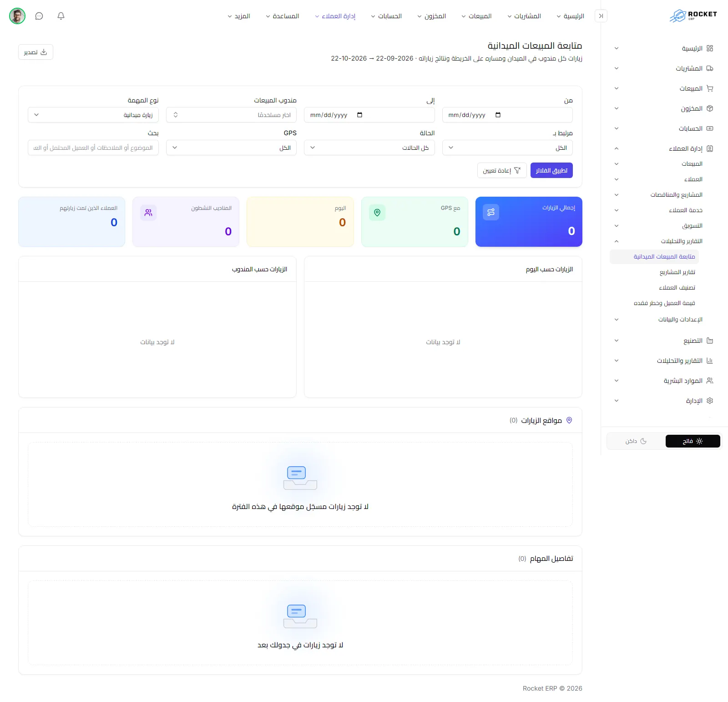This screenshot has height=702, width=728.
Task: Open user profile avatar
Action: point(17,16)
